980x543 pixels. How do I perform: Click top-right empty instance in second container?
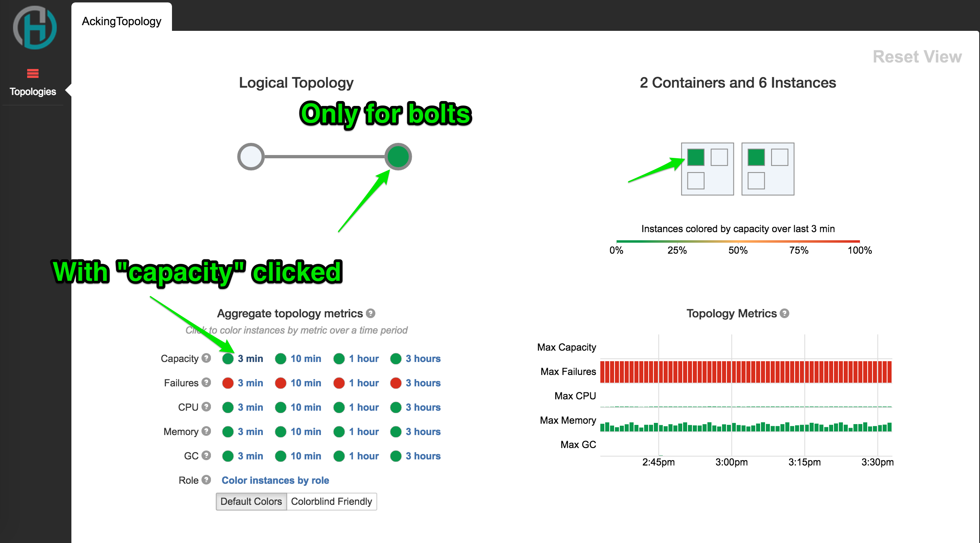click(780, 157)
